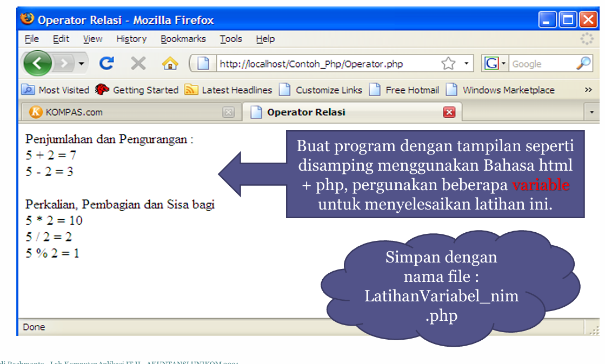Open the Google search engine selector
Screen dimensions: 605x364
pos(495,63)
